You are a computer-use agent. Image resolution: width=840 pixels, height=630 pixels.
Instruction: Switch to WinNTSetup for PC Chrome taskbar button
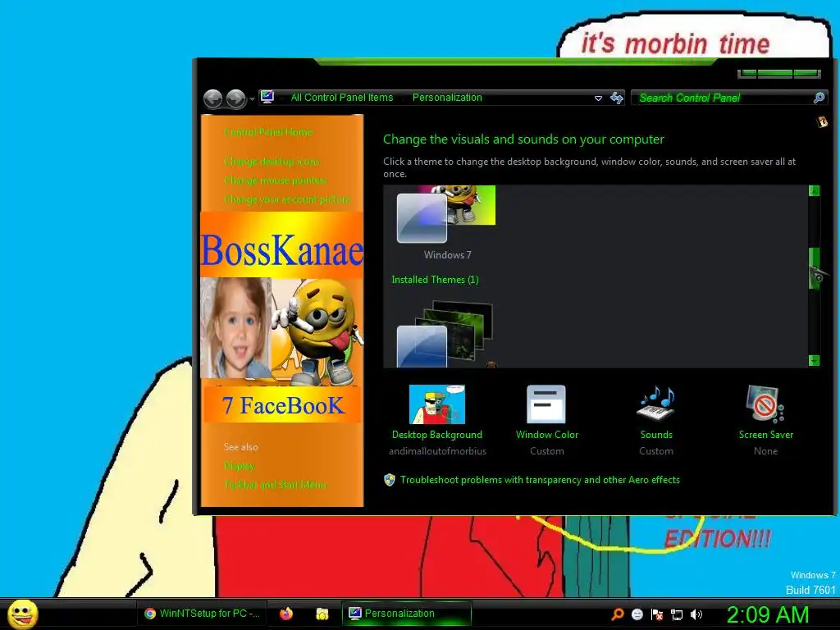(x=202, y=614)
